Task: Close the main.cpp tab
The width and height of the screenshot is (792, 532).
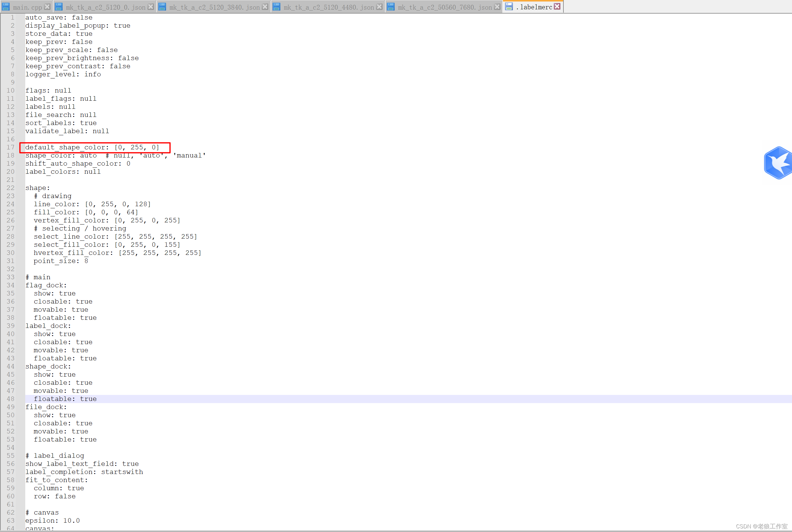Action: click(47, 6)
